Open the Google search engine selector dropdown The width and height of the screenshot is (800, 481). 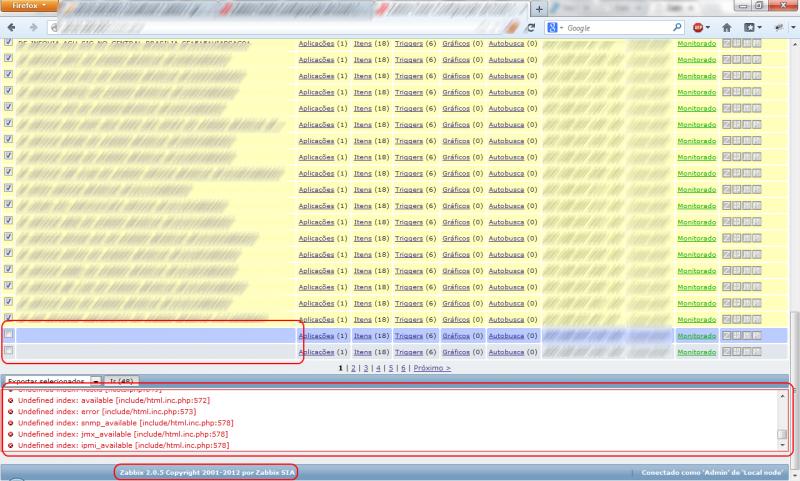(x=555, y=28)
